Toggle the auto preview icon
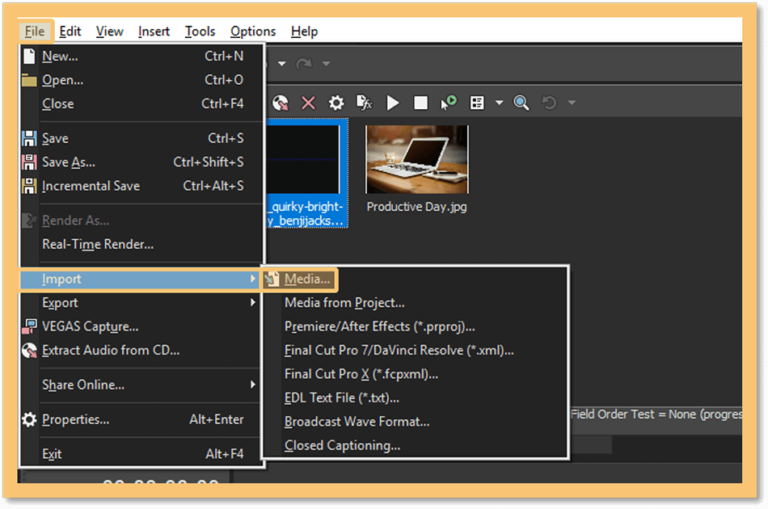768x509 pixels. pos(448,103)
